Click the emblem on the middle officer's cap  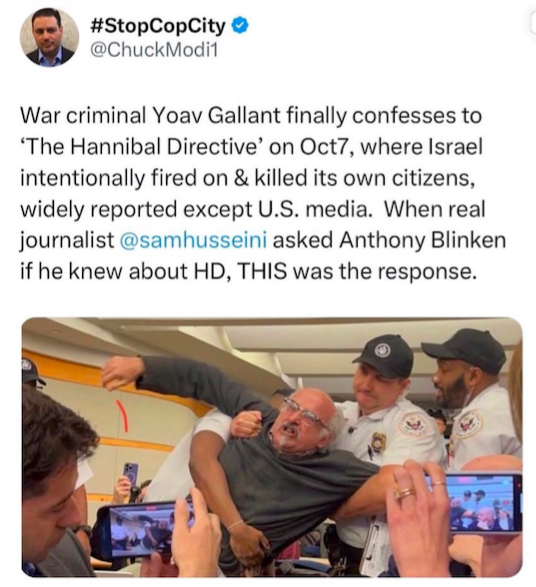(x=384, y=350)
